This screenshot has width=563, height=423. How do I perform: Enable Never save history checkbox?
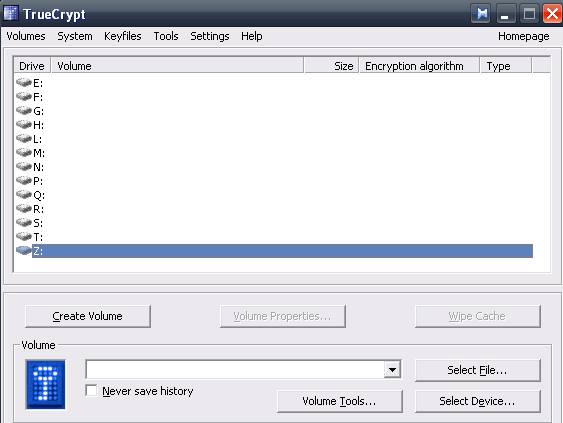(x=91, y=390)
